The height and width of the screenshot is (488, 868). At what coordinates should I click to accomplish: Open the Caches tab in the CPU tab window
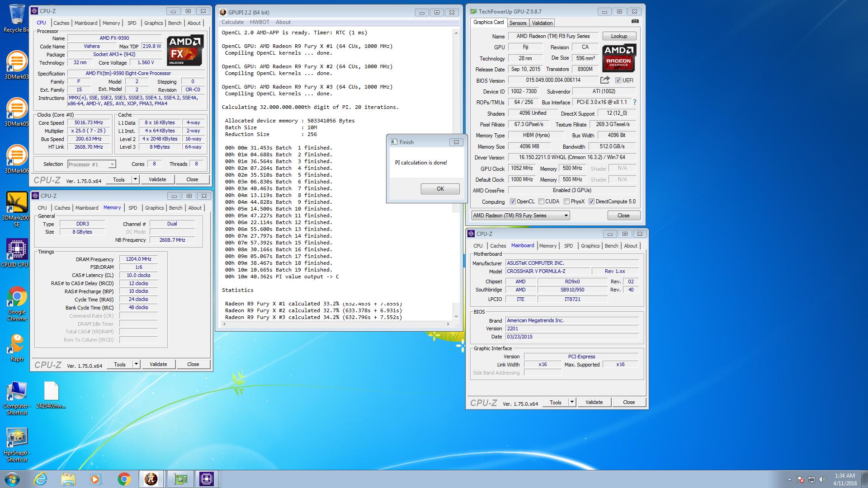click(x=61, y=23)
